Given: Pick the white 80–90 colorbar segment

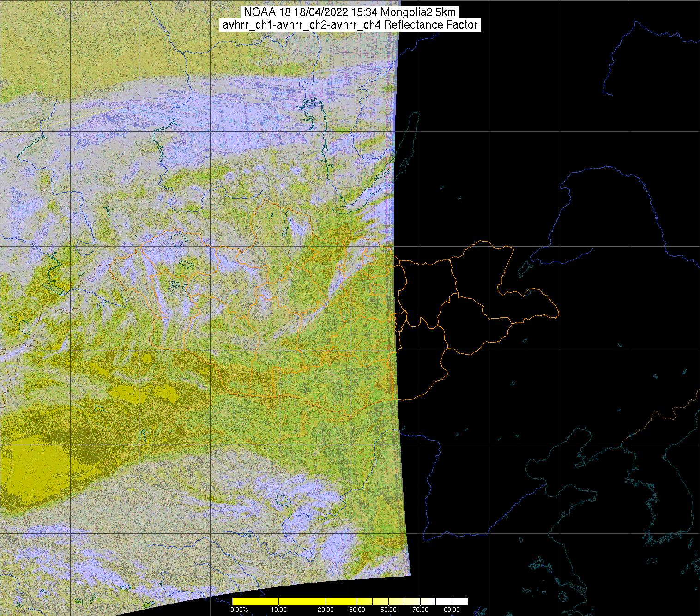Looking at the screenshot, I should pos(443,601).
